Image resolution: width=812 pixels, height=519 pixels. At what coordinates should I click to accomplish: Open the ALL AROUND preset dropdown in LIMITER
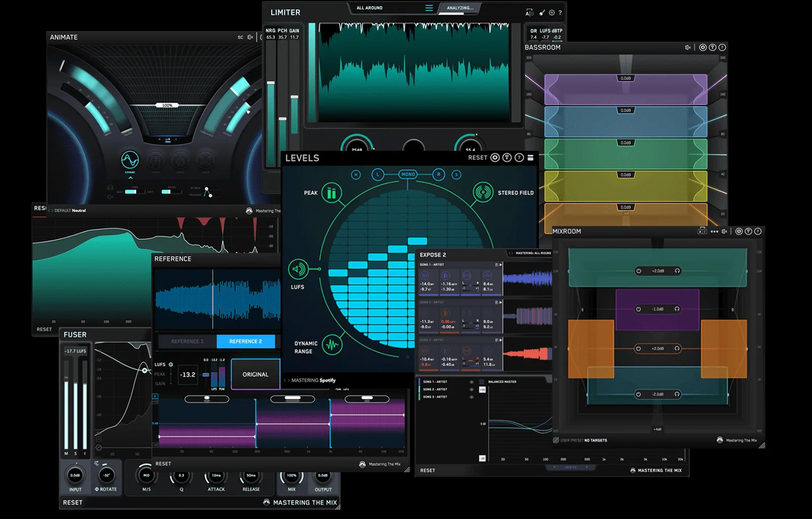point(370,8)
